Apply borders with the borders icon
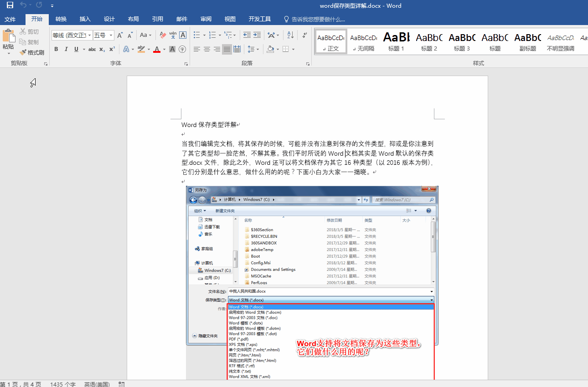 (286, 49)
